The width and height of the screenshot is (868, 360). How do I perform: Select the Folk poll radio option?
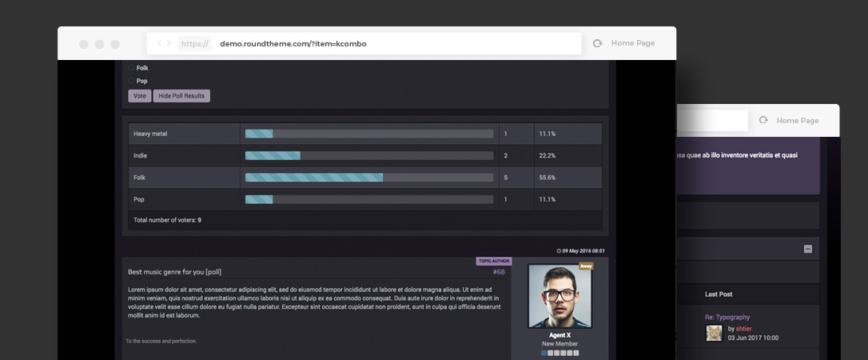click(x=131, y=67)
